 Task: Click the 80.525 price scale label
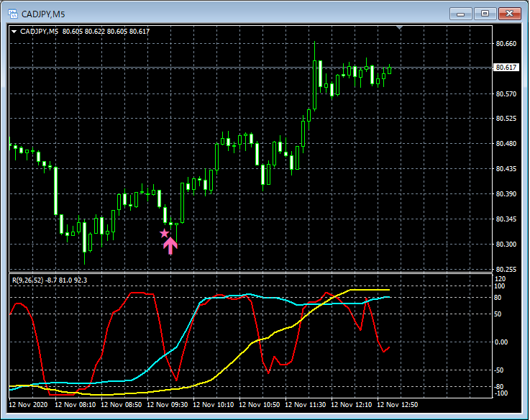pyautogui.click(x=506, y=119)
